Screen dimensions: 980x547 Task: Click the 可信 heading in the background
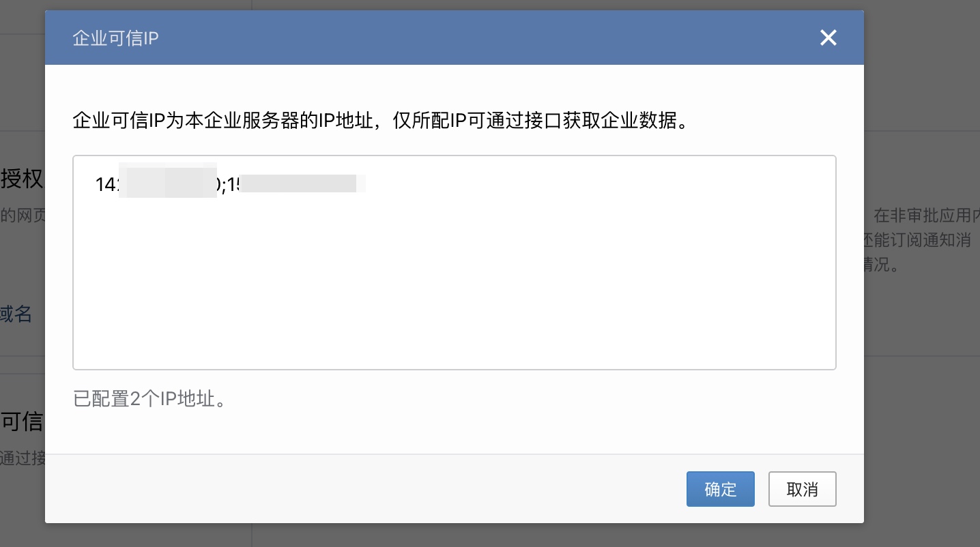(x=22, y=422)
